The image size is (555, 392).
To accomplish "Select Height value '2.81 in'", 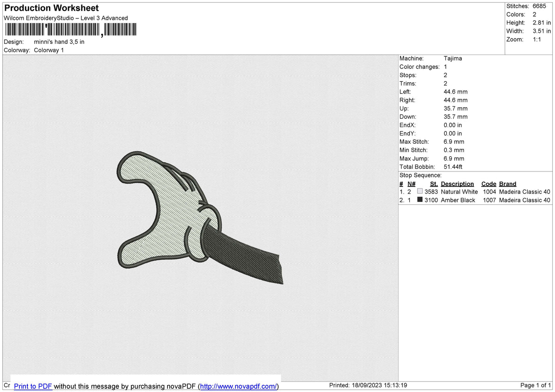I will tap(542, 23).
